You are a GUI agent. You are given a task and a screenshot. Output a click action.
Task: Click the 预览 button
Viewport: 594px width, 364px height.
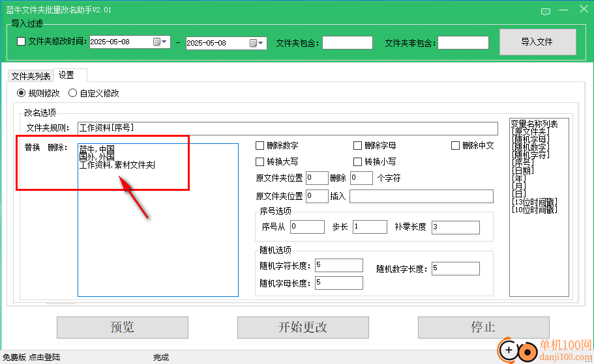click(123, 328)
